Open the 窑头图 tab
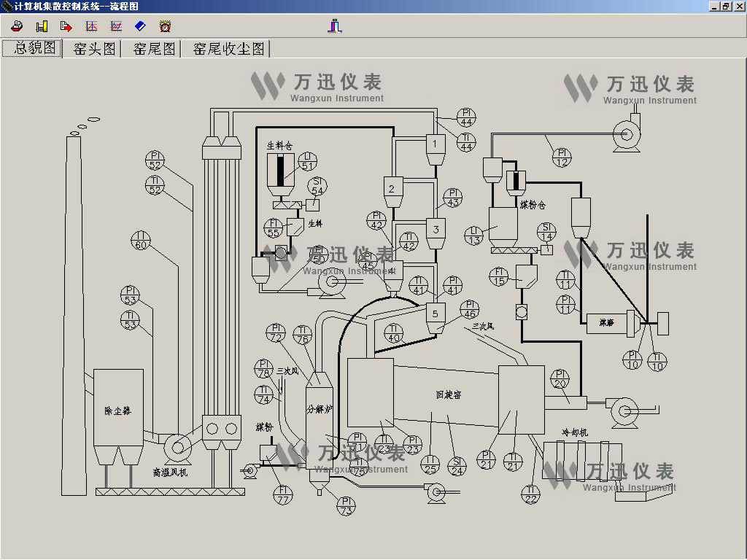 click(95, 49)
